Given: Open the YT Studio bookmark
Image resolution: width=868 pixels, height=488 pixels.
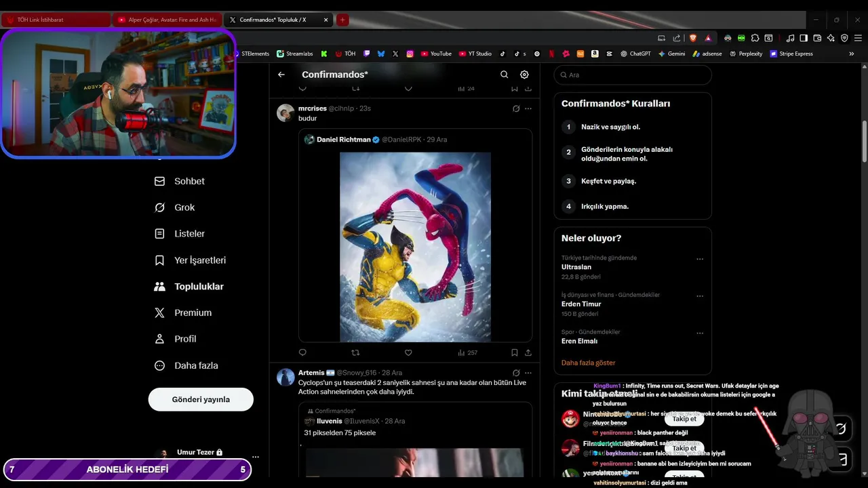Looking at the screenshot, I should click(x=475, y=54).
